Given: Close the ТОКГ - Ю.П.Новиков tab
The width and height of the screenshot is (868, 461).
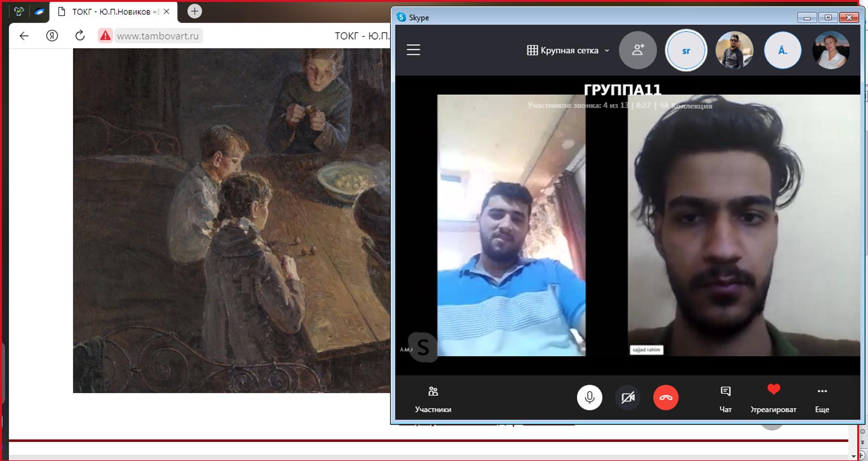Looking at the screenshot, I should (167, 11).
